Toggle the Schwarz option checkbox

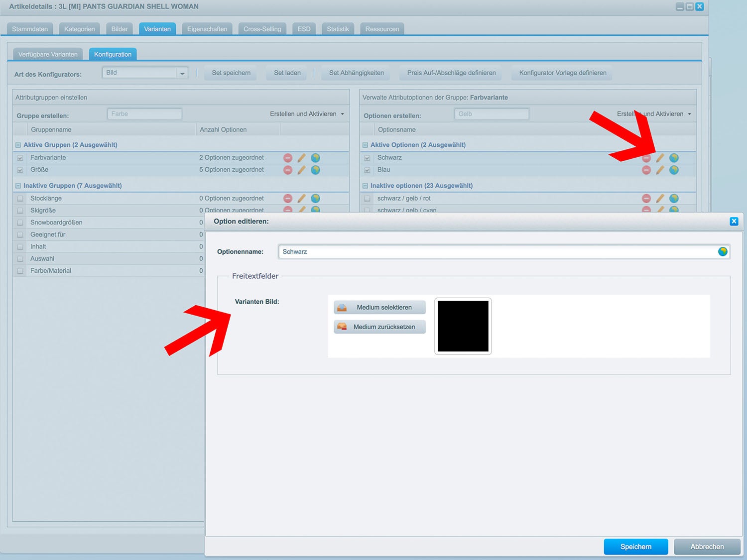click(367, 158)
